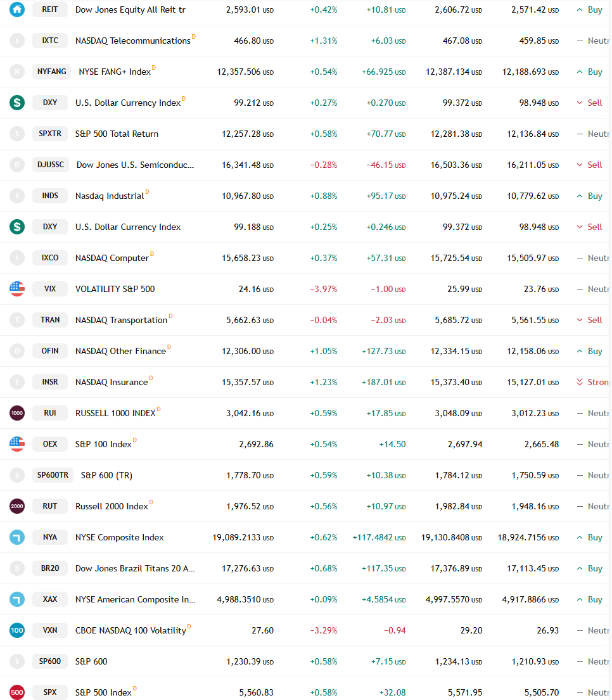Open the IXTC ticker symbol
The image size is (612, 700).
(50, 41)
